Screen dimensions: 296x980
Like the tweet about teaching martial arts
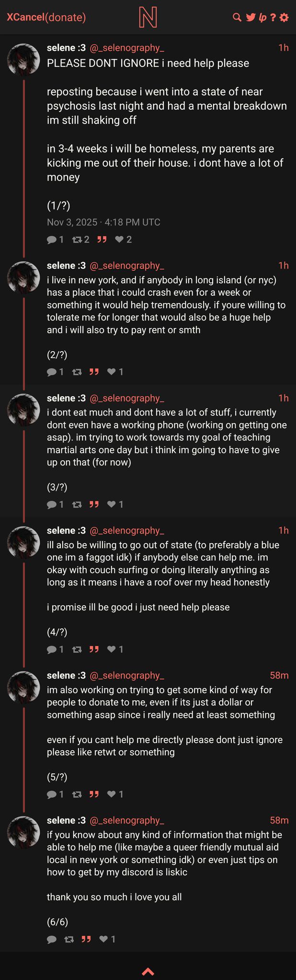click(112, 504)
